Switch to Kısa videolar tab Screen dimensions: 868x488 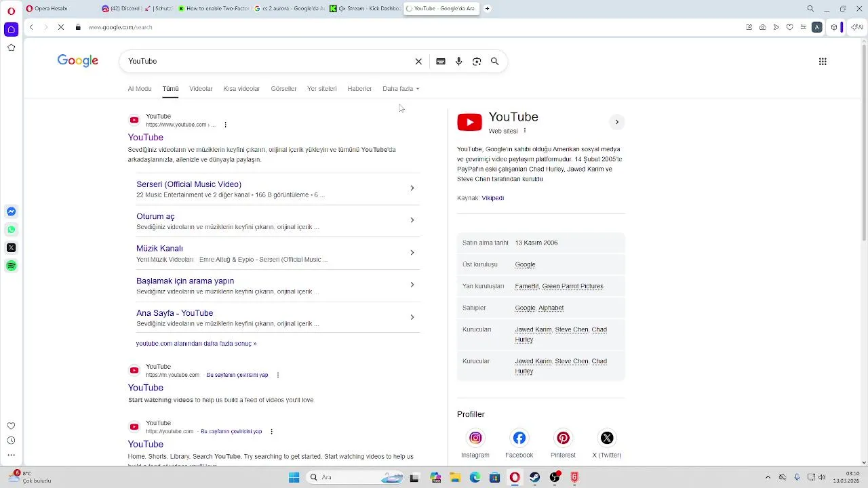(241, 89)
